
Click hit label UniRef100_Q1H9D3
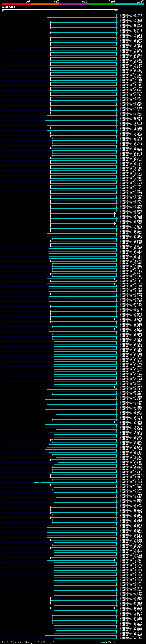131,342
